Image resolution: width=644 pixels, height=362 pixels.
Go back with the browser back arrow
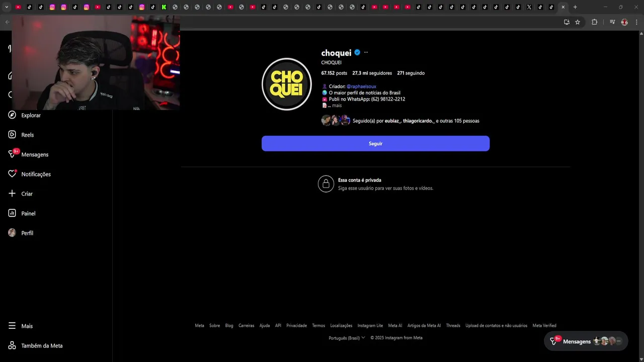pos(7,22)
